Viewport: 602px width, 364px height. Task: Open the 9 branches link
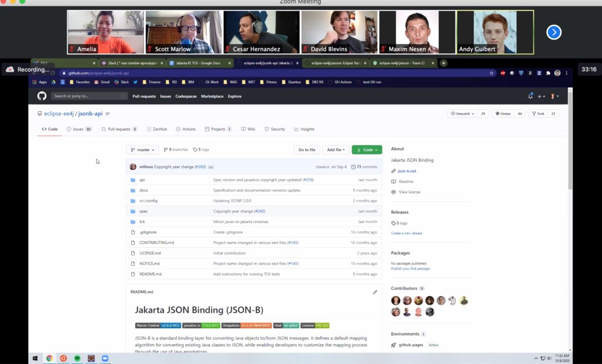pos(176,150)
